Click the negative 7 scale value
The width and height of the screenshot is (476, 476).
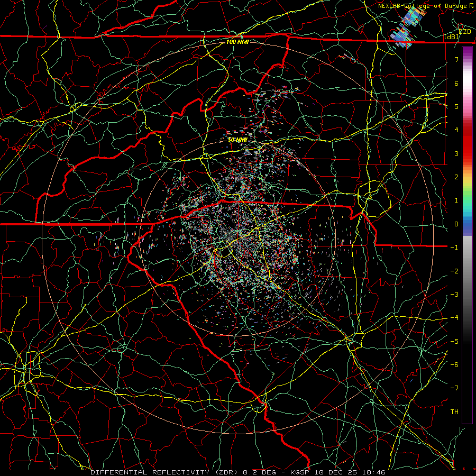coord(454,388)
